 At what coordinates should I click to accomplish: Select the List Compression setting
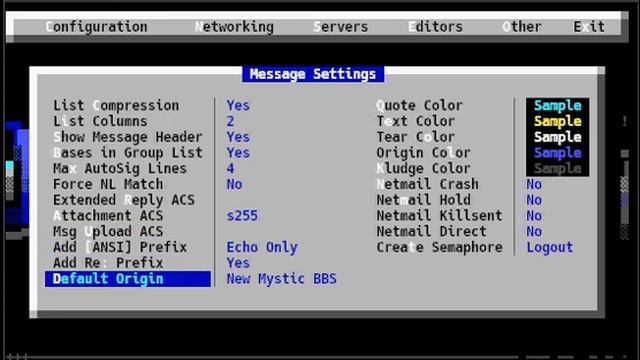point(116,106)
